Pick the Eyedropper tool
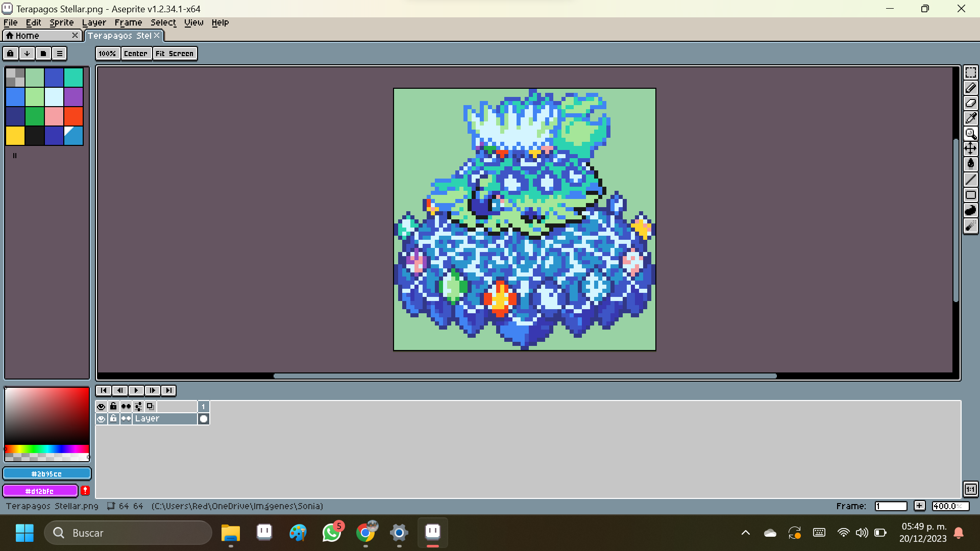Screen dimensions: 980x551 click(x=970, y=118)
